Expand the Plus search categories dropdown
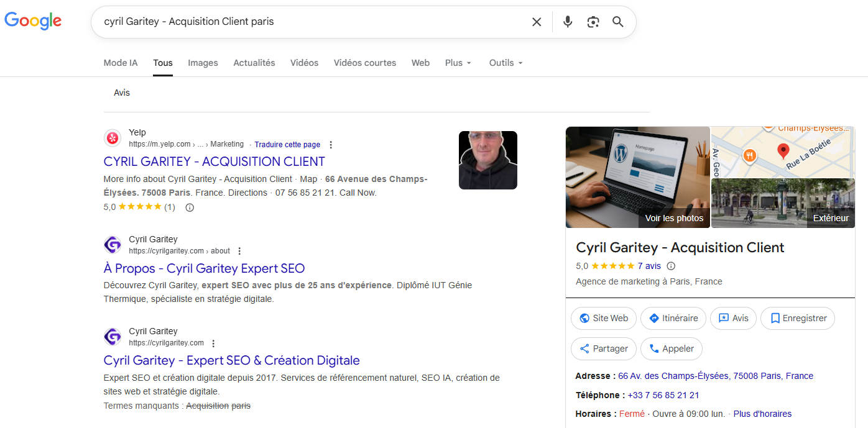This screenshot has width=868, height=428. (458, 63)
